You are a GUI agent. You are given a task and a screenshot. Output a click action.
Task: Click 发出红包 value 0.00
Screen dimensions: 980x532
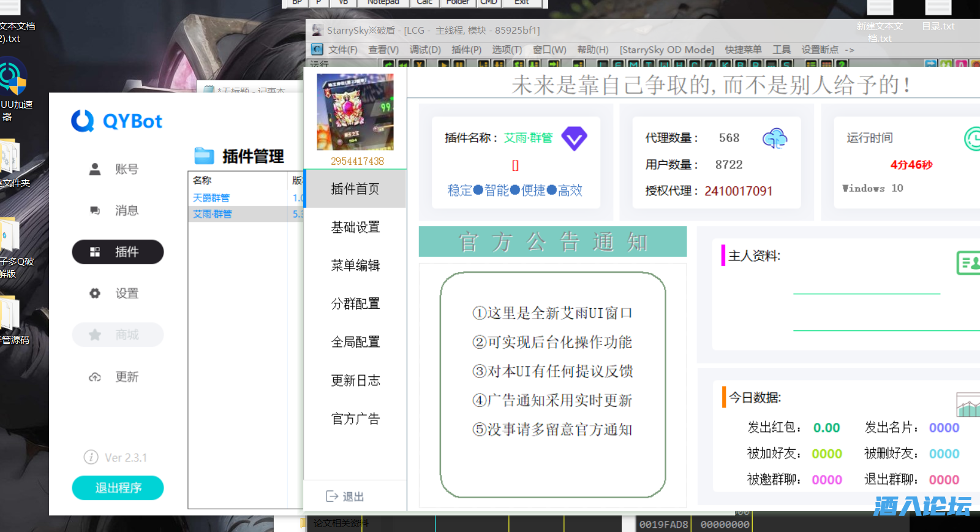[x=826, y=428]
